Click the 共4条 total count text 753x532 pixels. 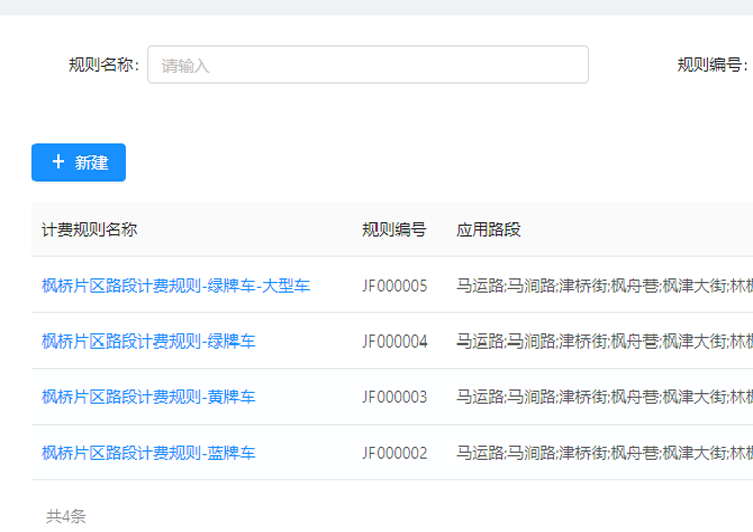[x=66, y=516]
